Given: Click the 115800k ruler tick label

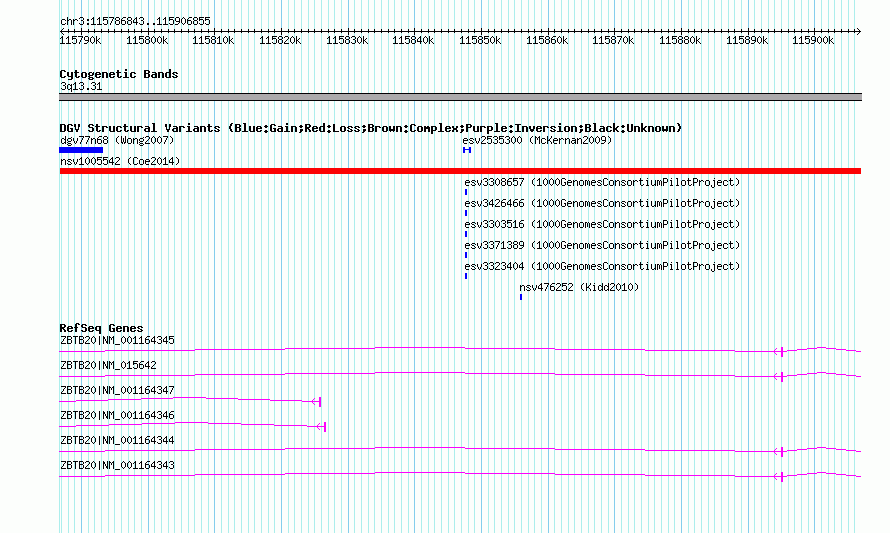Looking at the screenshot, I should pos(147,40).
